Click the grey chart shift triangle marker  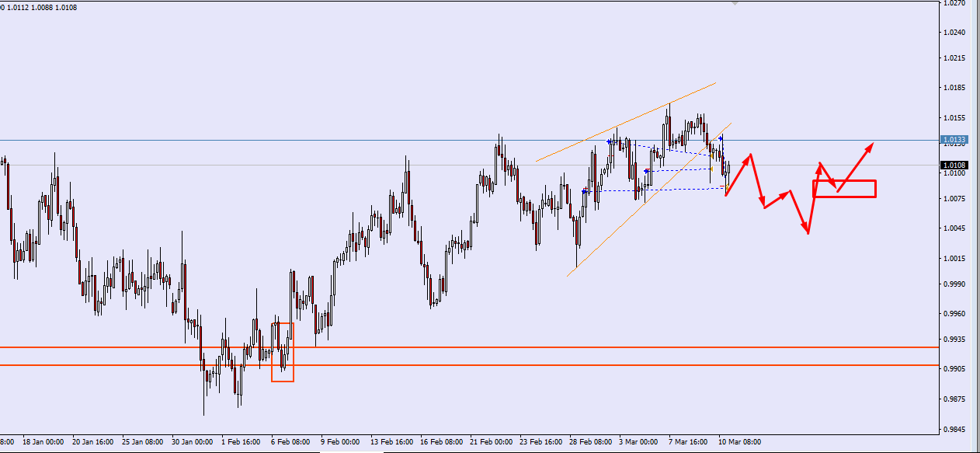(735, 3)
